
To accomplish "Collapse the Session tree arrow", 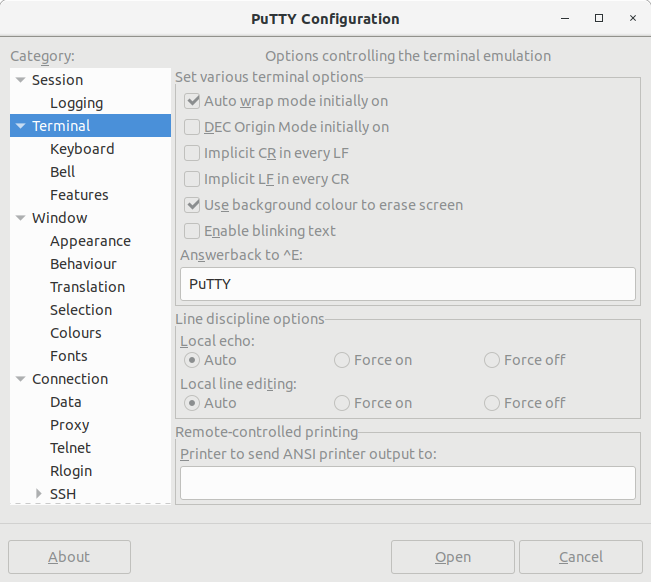I will (20, 80).
